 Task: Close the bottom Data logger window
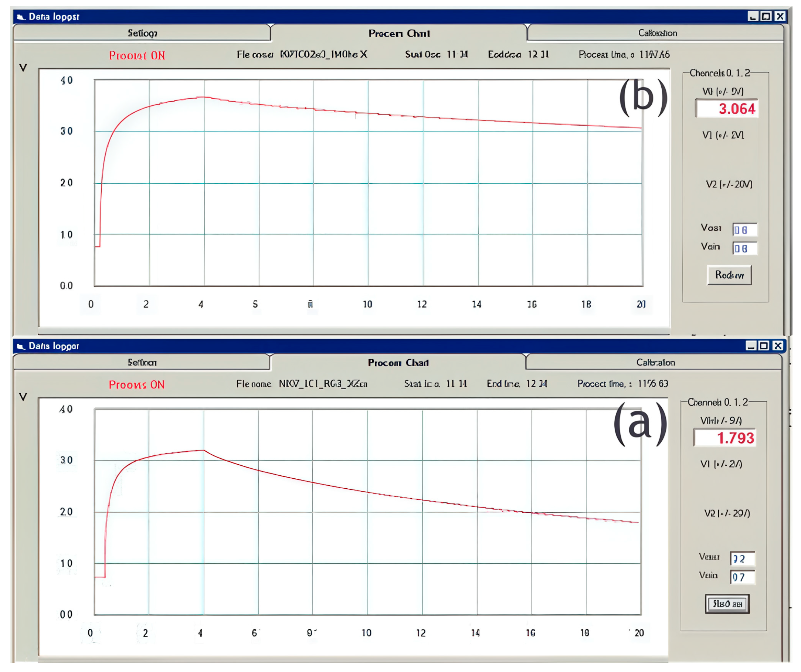coord(777,346)
